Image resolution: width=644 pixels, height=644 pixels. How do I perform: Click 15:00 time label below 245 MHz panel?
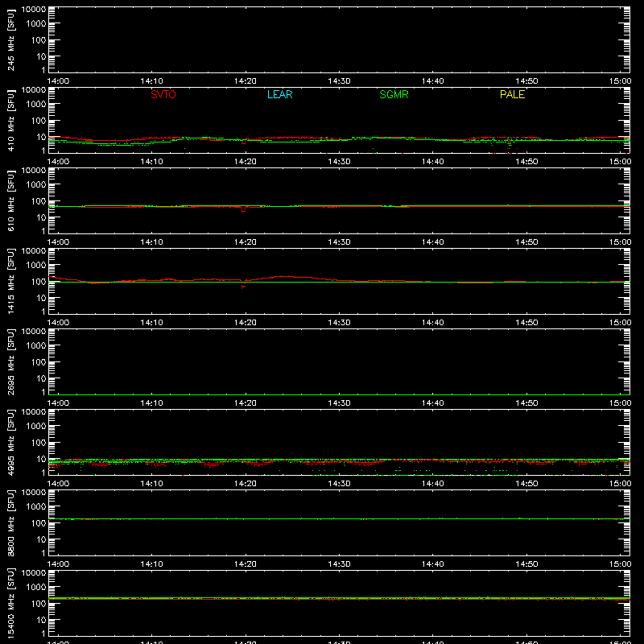[x=620, y=81]
